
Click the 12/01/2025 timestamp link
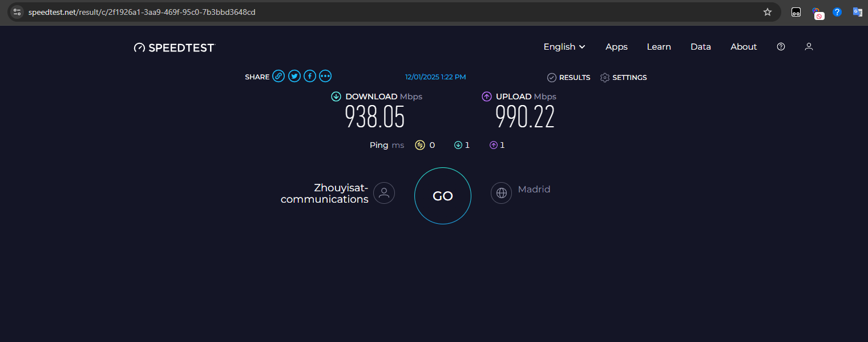pyautogui.click(x=435, y=77)
